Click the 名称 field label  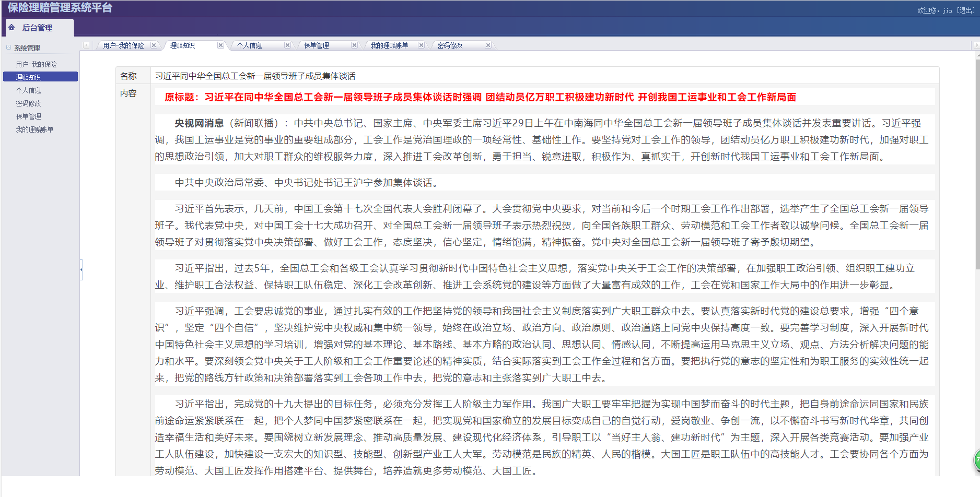128,76
